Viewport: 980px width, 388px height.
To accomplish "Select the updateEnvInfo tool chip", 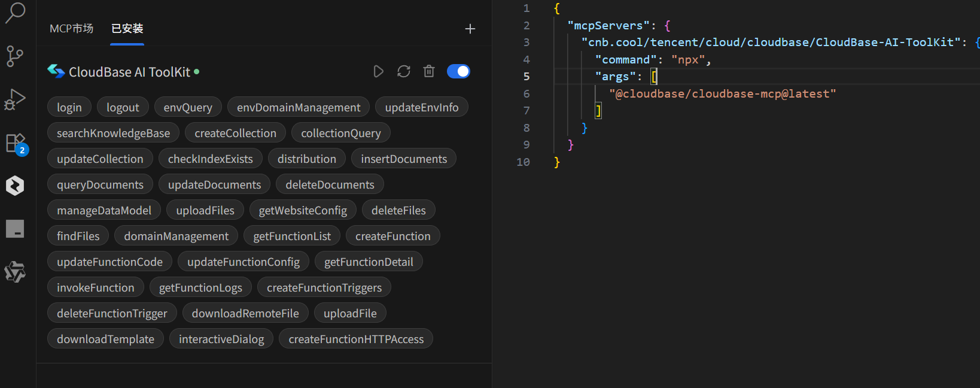I will pos(422,107).
